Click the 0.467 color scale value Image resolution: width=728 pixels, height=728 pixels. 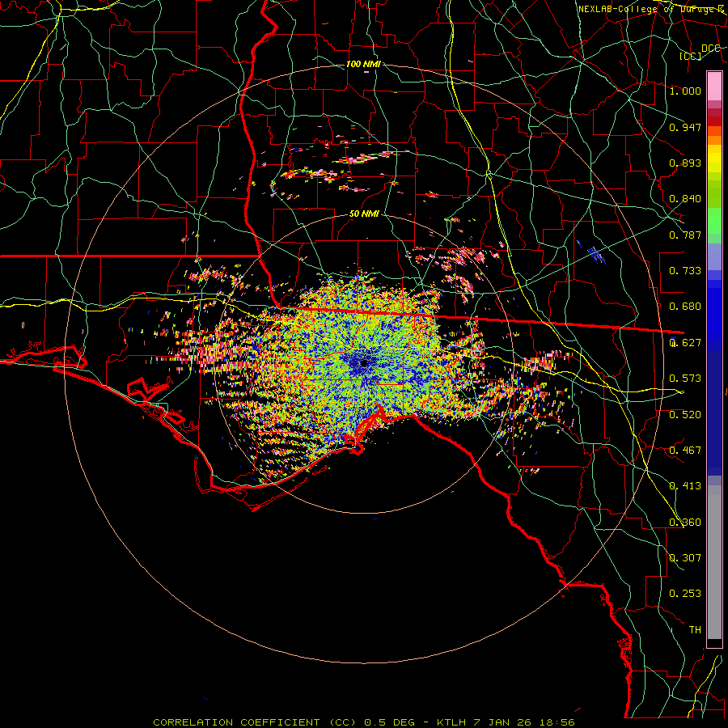pos(685,451)
